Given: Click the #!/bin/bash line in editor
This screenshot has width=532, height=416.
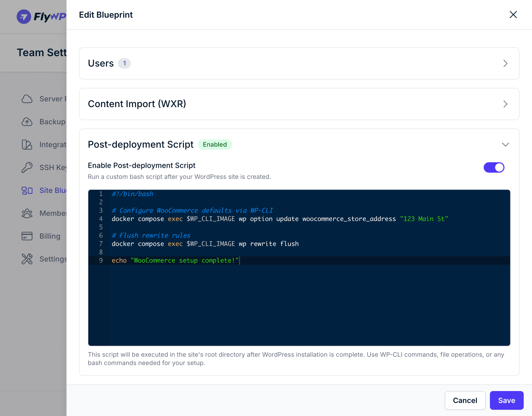Looking at the screenshot, I should [x=132, y=194].
